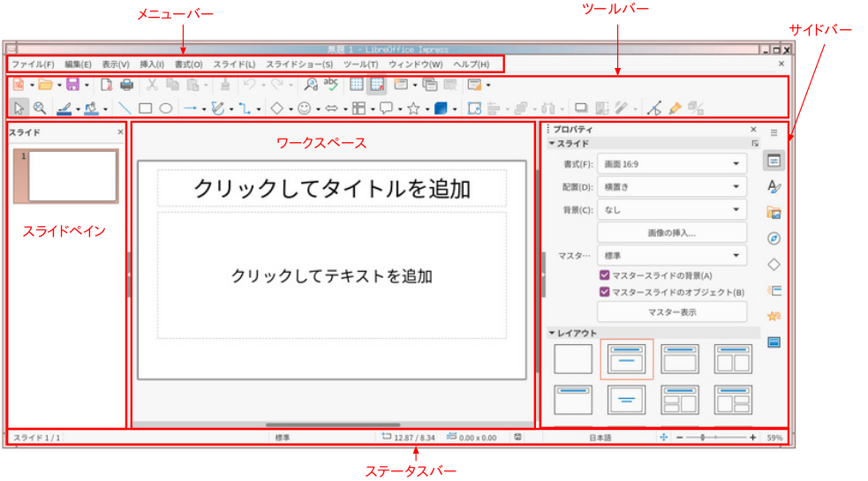
Task: Uncheck マスタースライドの背景(A) checkbox
Action: 605,275
